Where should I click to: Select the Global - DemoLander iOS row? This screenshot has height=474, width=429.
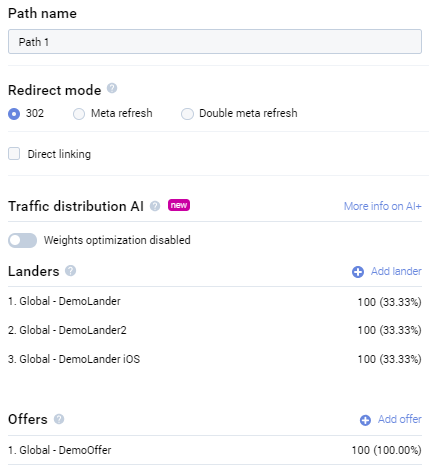click(x=215, y=359)
